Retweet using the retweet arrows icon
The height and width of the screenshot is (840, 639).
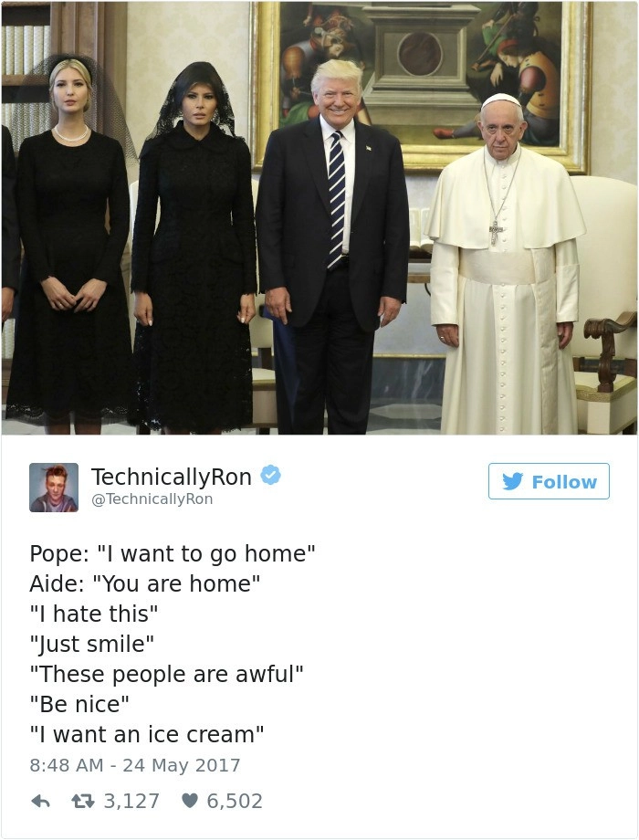(x=83, y=802)
